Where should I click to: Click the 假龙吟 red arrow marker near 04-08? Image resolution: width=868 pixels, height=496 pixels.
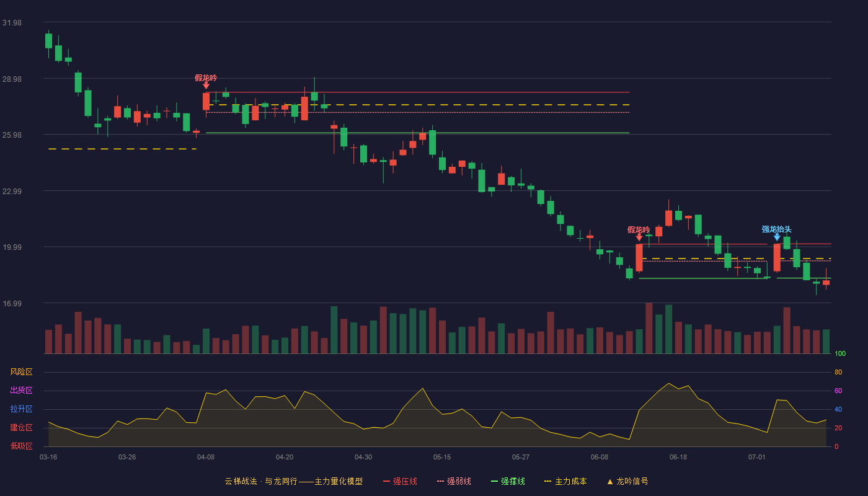[206, 86]
